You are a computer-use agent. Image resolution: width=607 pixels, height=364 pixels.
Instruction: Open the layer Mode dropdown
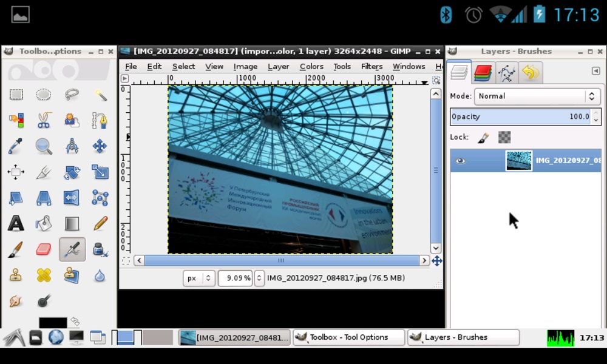point(537,96)
